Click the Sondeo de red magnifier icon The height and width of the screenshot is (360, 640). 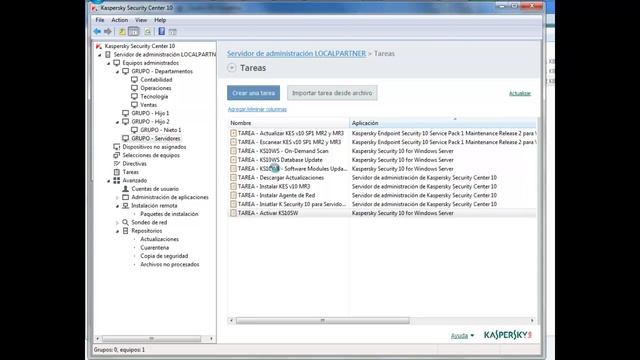(x=126, y=222)
